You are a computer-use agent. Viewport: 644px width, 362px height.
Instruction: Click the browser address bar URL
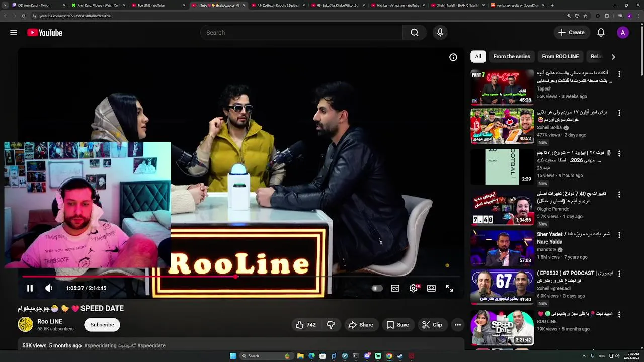[74, 16]
